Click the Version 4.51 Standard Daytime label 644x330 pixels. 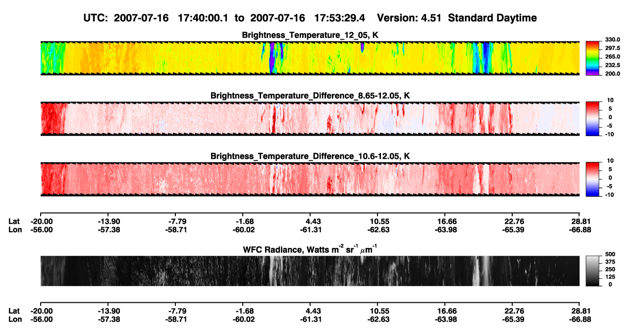click(x=457, y=18)
